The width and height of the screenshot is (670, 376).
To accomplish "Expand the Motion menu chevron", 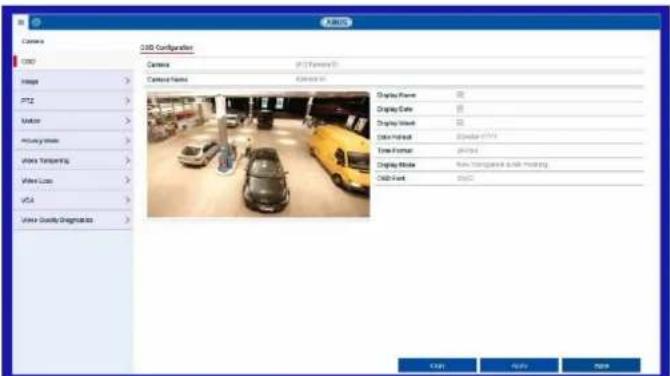I will [127, 121].
